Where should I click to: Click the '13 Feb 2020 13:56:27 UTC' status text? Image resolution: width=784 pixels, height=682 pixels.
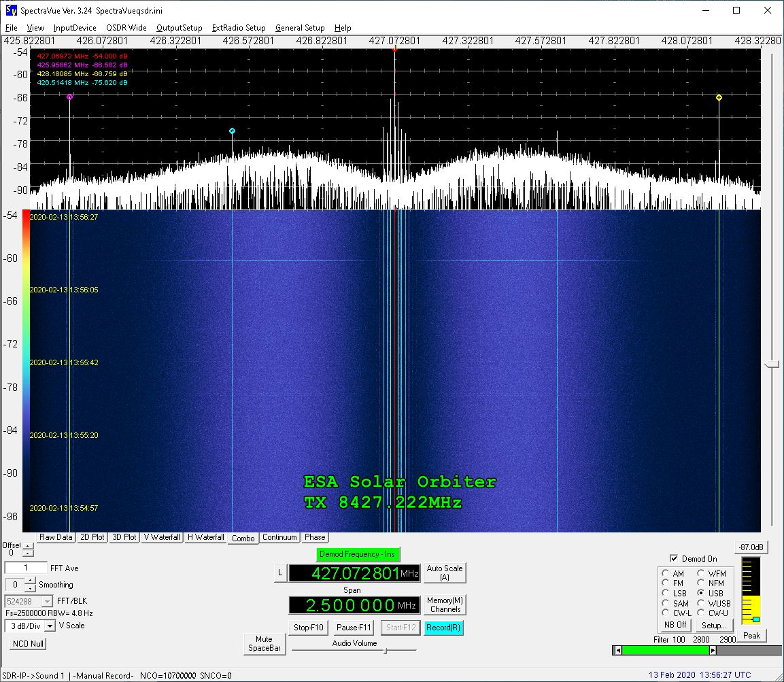coord(700,675)
